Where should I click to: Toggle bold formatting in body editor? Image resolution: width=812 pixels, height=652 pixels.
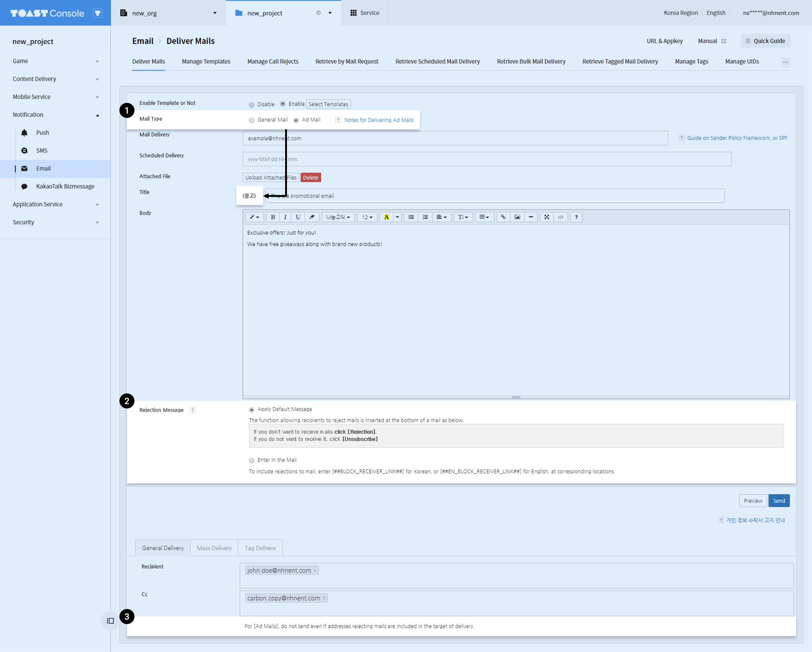[273, 217]
